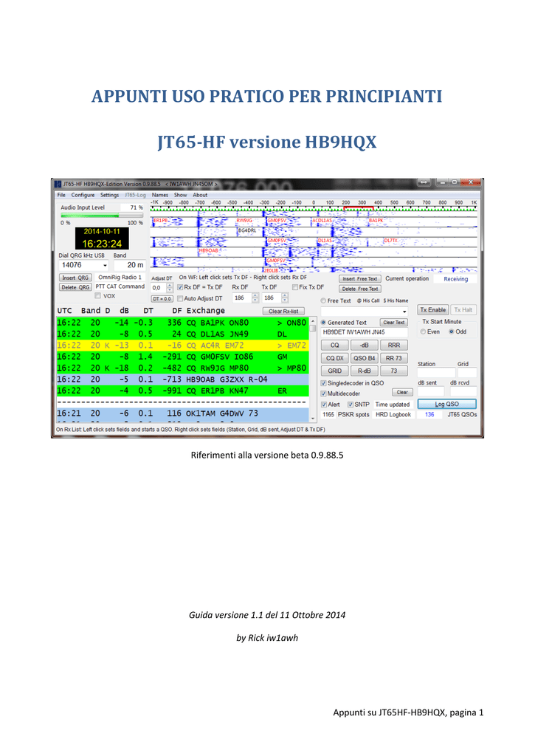535x756 pixels.
Task: Open the Names menu
Action: 160,195
